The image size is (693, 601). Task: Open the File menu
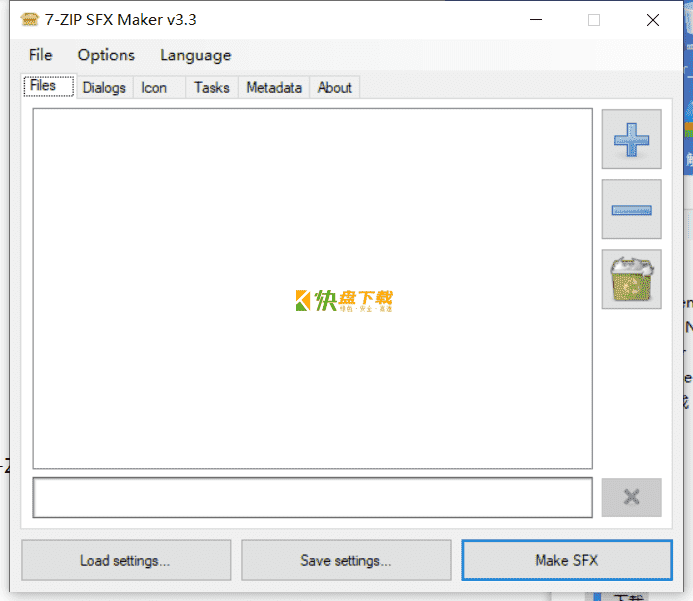(41, 55)
